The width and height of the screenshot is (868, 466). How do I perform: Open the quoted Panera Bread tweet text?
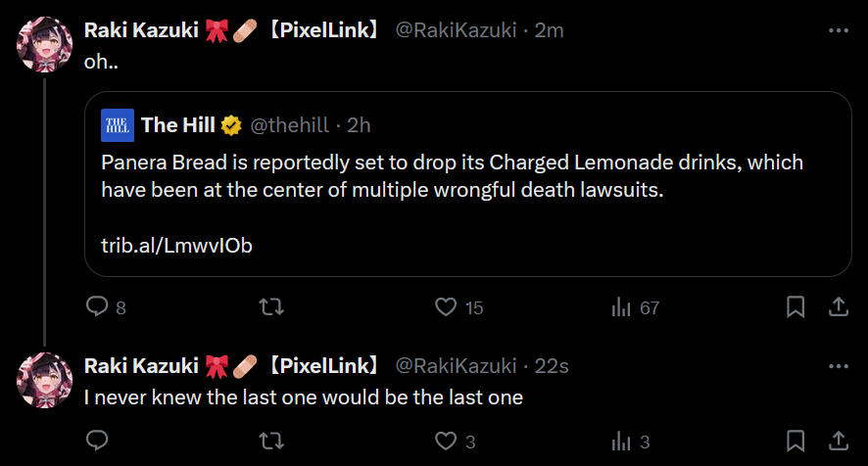pyautogui.click(x=451, y=175)
